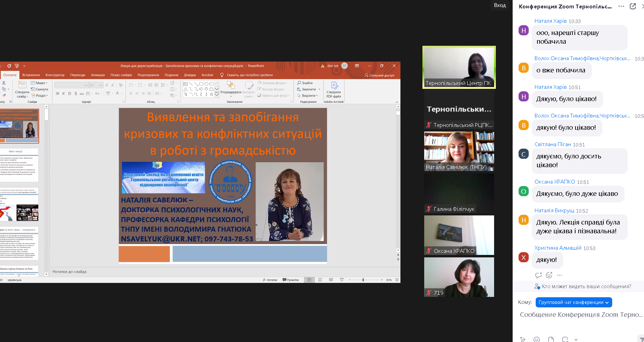Select the text box shape in gallery
The width and height of the screenshot is (644, 342).
[186, 84]
